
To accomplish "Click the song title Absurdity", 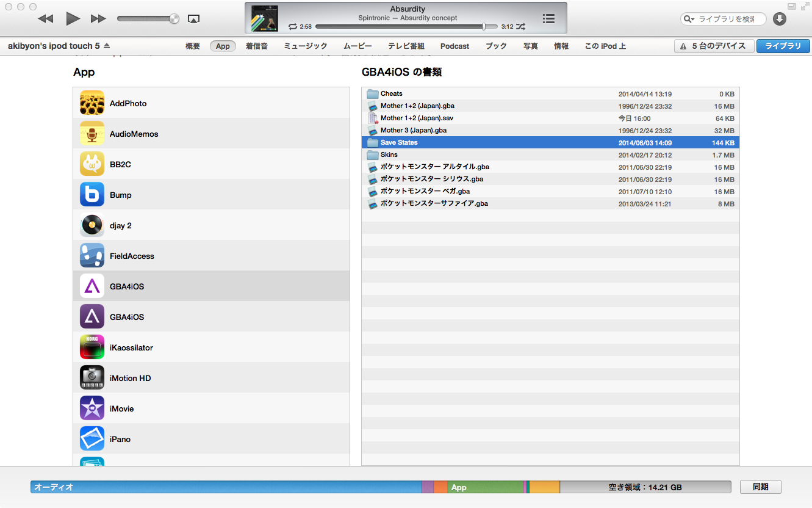I will coord(408,9).
